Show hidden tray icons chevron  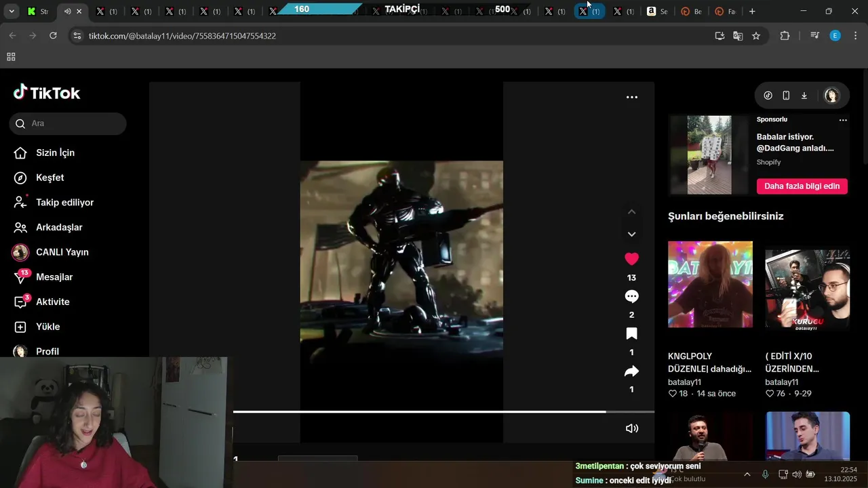pos(747,474)
